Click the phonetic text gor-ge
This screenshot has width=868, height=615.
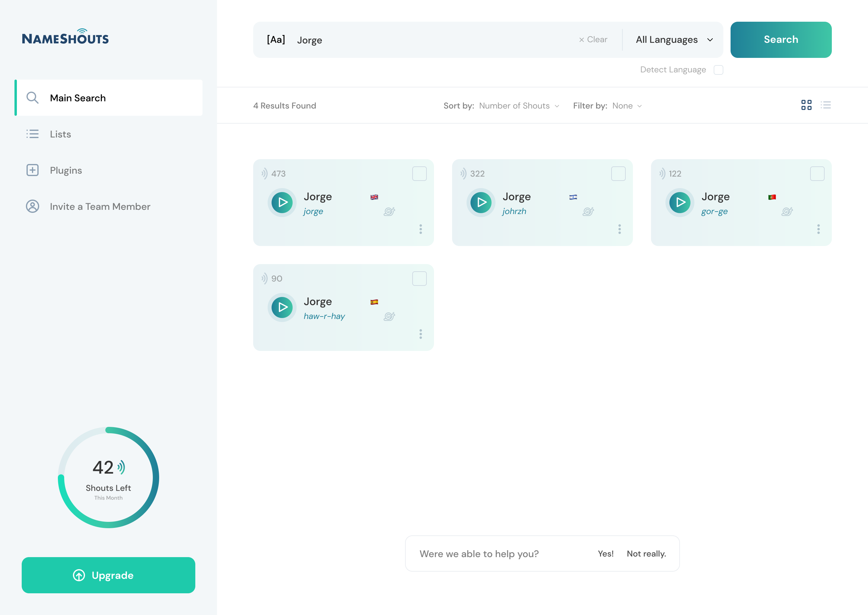point(714,211)
